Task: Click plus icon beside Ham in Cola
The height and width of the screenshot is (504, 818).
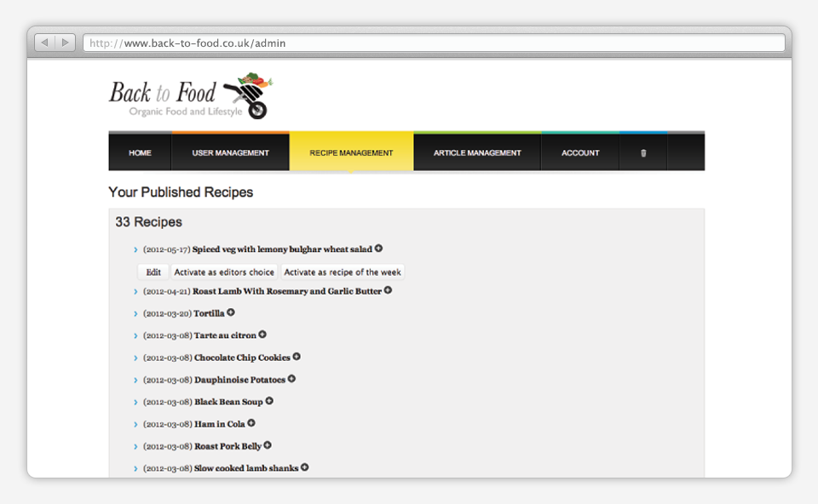Action: click(251, 423)
